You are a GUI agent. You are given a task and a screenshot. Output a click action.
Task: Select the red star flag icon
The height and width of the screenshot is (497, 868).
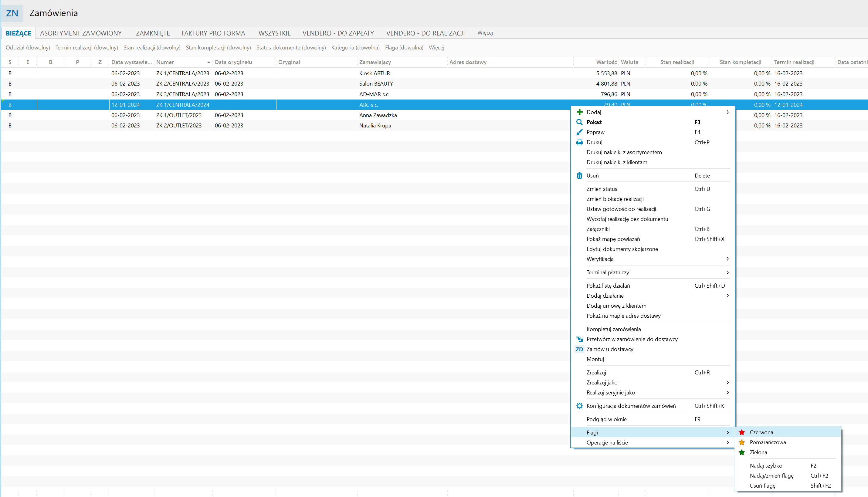(x=742, y=432)
